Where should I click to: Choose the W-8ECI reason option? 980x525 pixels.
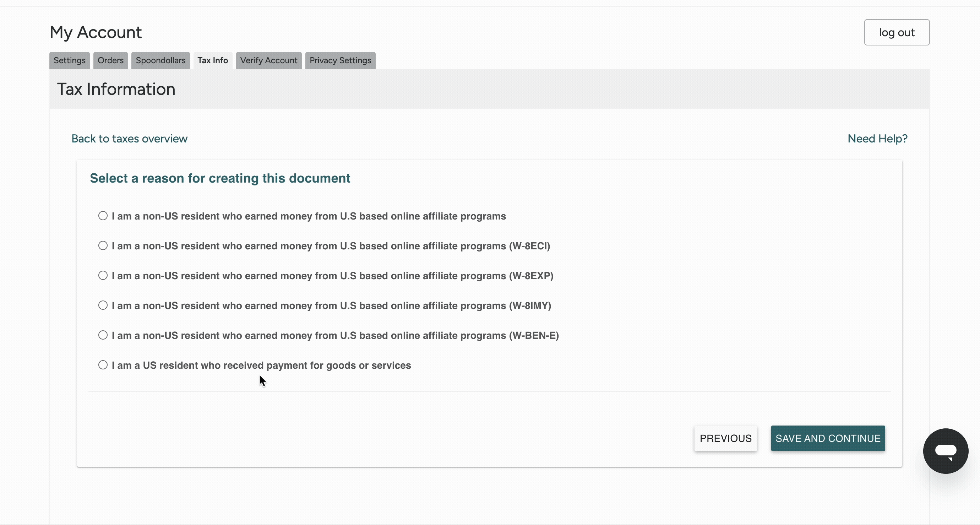(x=103, y=245)
